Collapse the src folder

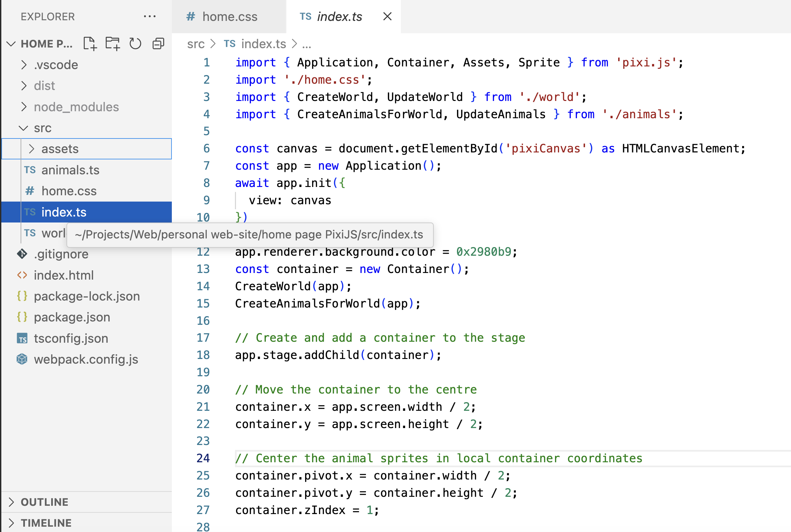pos(43,128)
